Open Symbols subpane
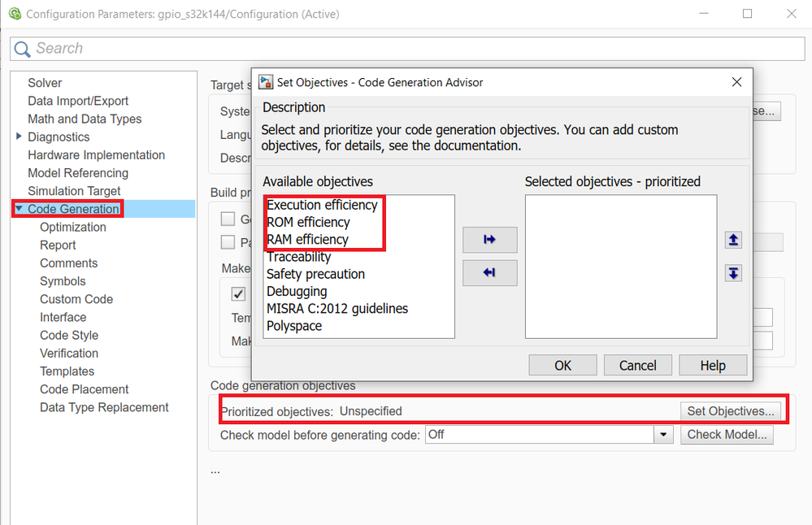 [63, 281]
